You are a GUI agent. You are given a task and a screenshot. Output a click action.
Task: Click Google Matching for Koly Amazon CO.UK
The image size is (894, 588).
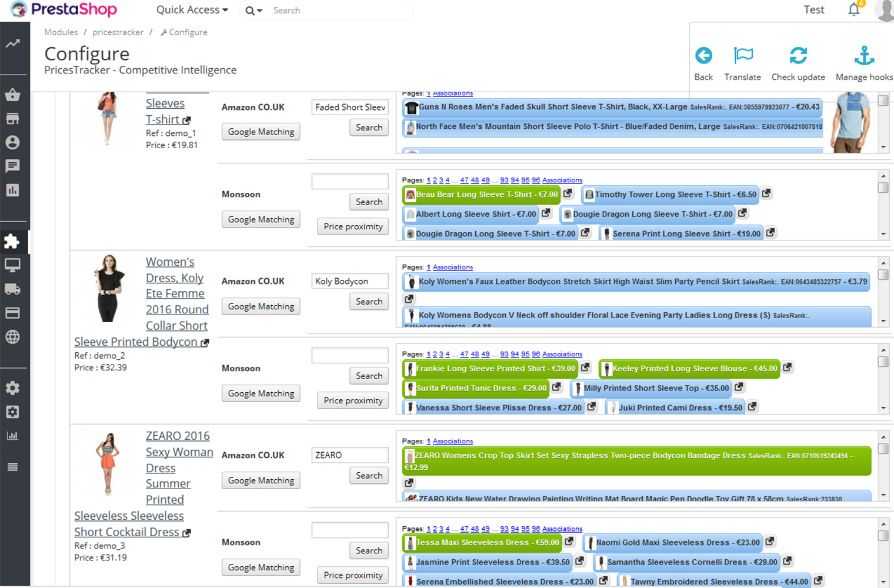coord(261,306)
